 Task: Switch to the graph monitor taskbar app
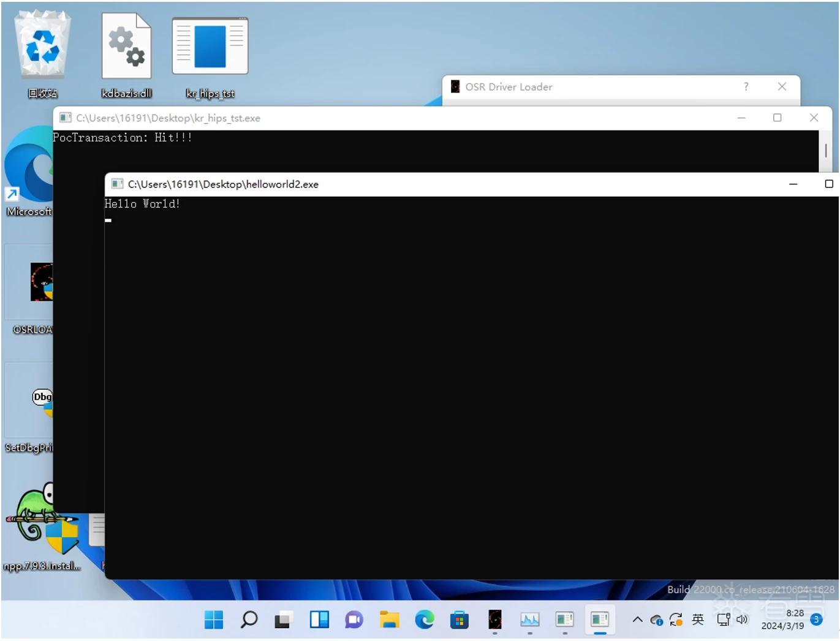click(529, 620)
